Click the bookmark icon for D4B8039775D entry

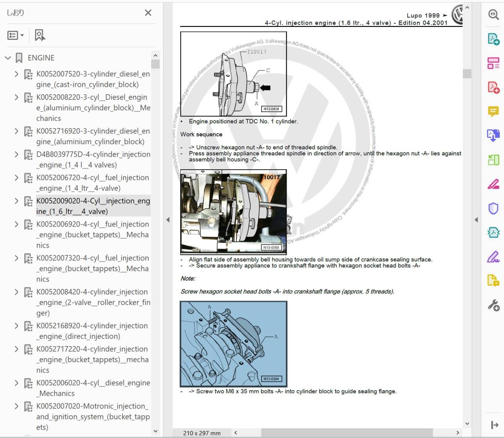coord(28,155)
